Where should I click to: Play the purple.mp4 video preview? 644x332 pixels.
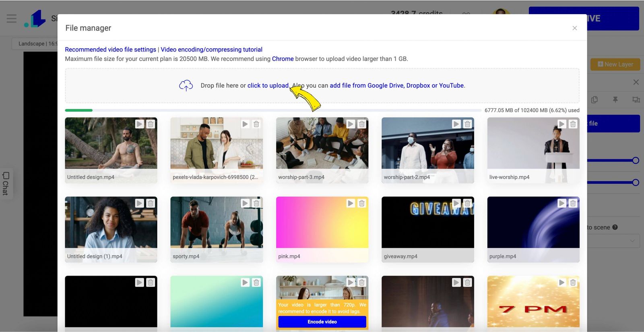click(x=561, y=203)
